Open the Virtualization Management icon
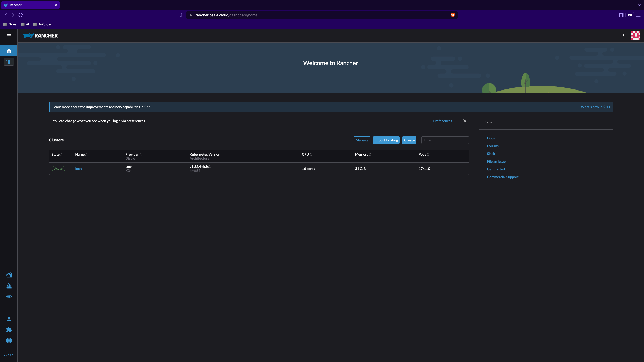The height and width of the screenshot is (362, 644). click(x=9, y=297)
